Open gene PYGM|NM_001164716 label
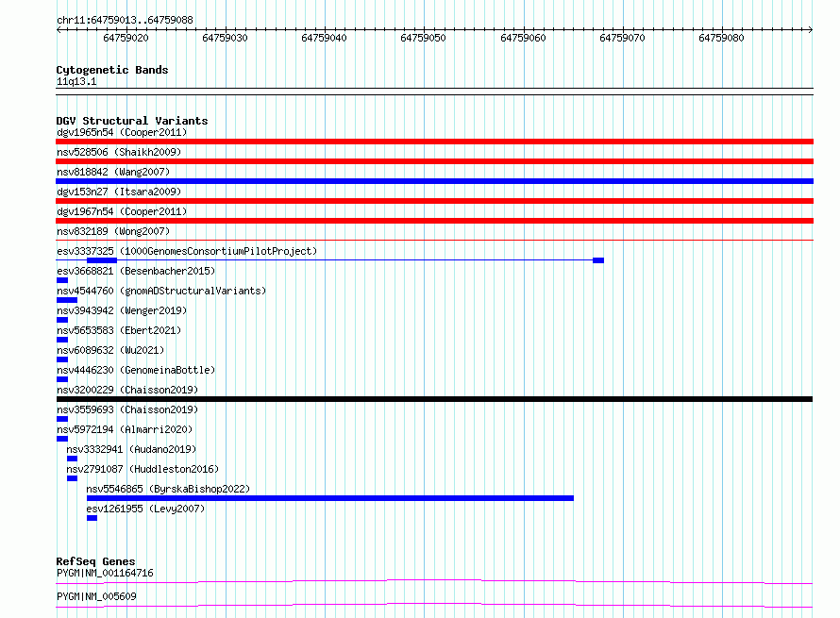The image size is (840, 618). (105, 573)
